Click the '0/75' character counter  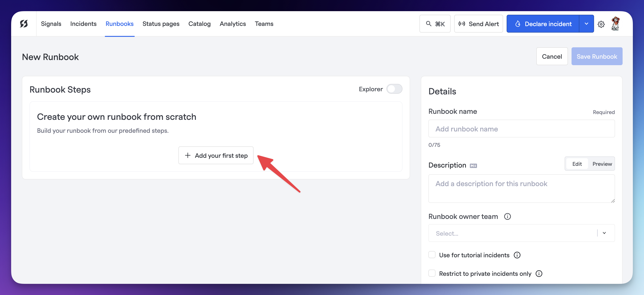click(434, 145)
